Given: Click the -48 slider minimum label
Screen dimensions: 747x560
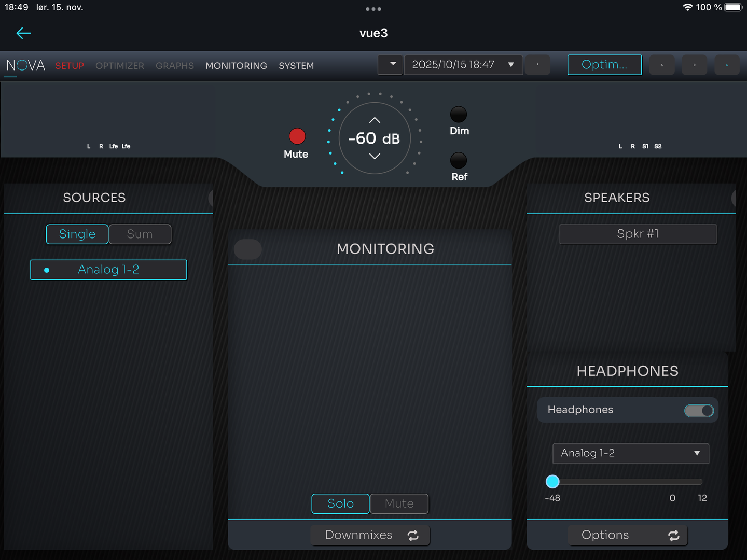Looking at the screenshot, I should (552, 498).
